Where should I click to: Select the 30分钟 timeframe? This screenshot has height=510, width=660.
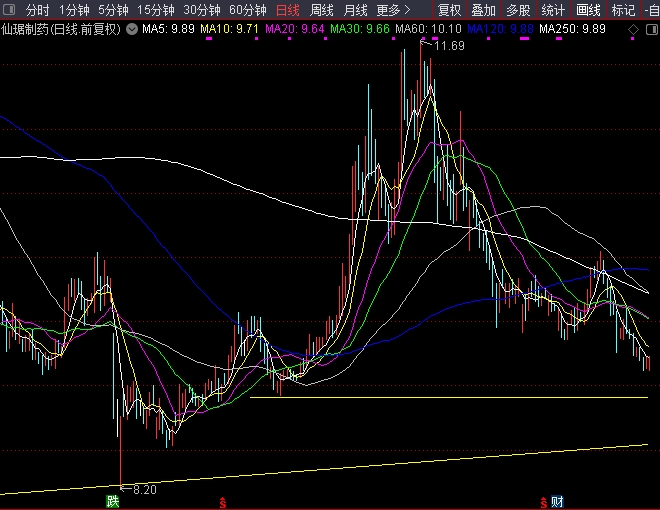202,10
